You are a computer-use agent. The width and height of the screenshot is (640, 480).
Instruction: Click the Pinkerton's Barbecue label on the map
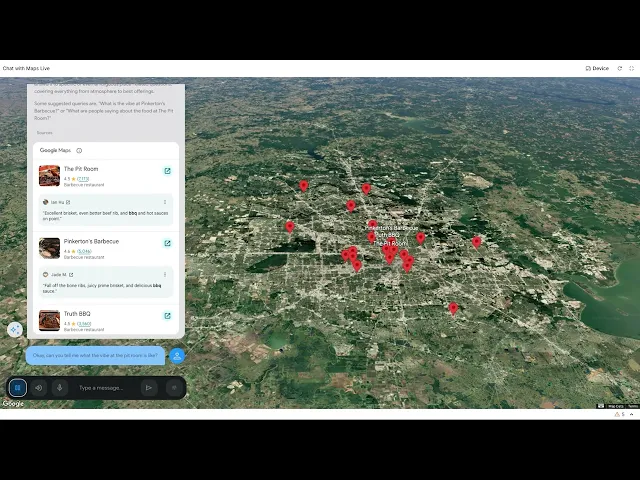click(x=392, y=228)
